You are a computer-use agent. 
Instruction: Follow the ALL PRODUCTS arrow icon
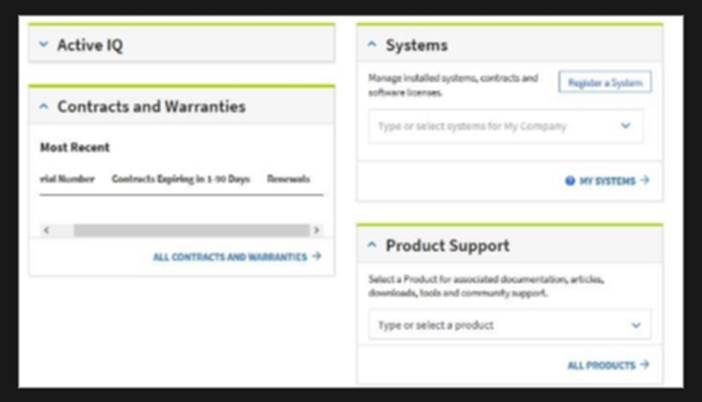point(645,365)
